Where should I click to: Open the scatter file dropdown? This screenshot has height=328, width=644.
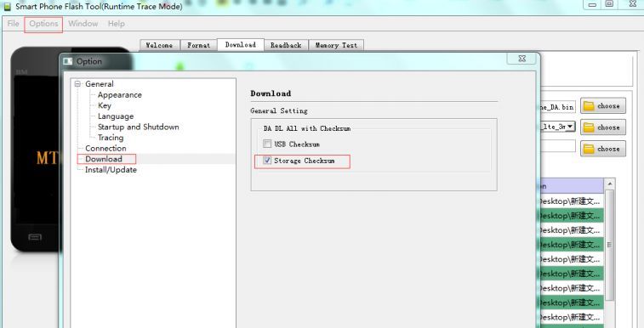(x=571, y=127)
